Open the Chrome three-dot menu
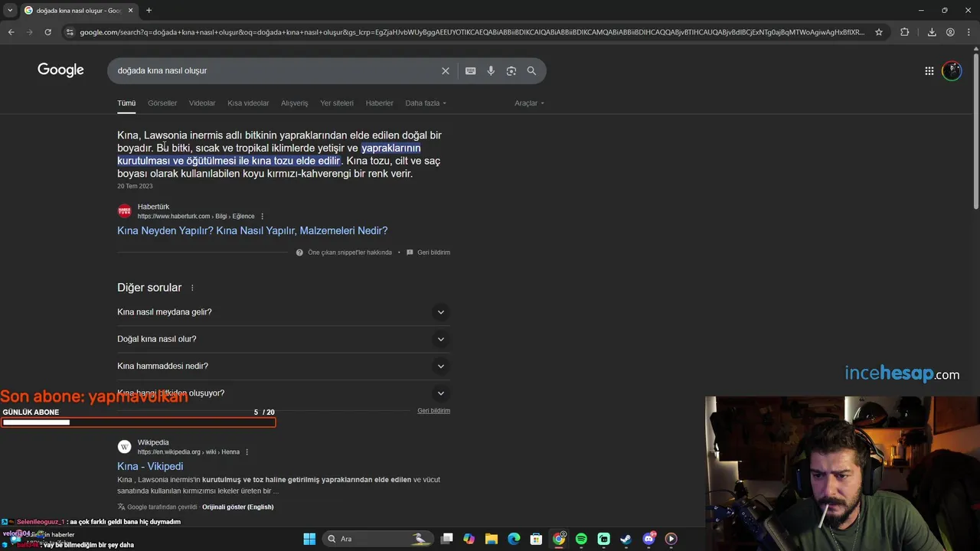 point(969,32)
